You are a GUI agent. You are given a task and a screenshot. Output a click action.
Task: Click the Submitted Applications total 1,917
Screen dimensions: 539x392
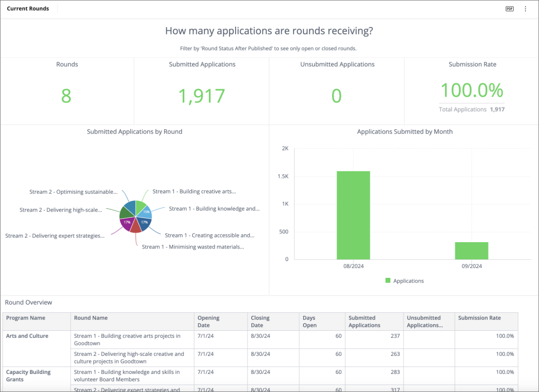click(x=202, y=96)
